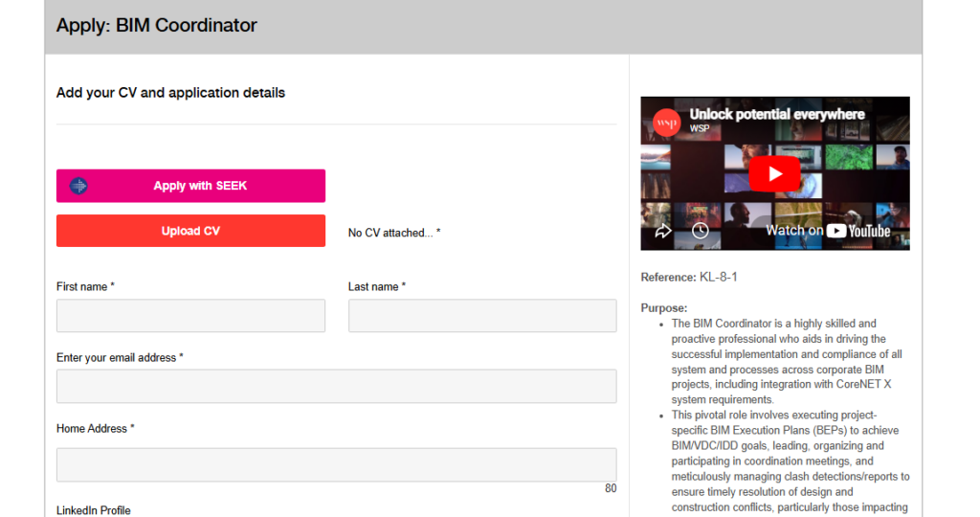
Task: Click the LinkedIn Profile label
Action: 93,510
